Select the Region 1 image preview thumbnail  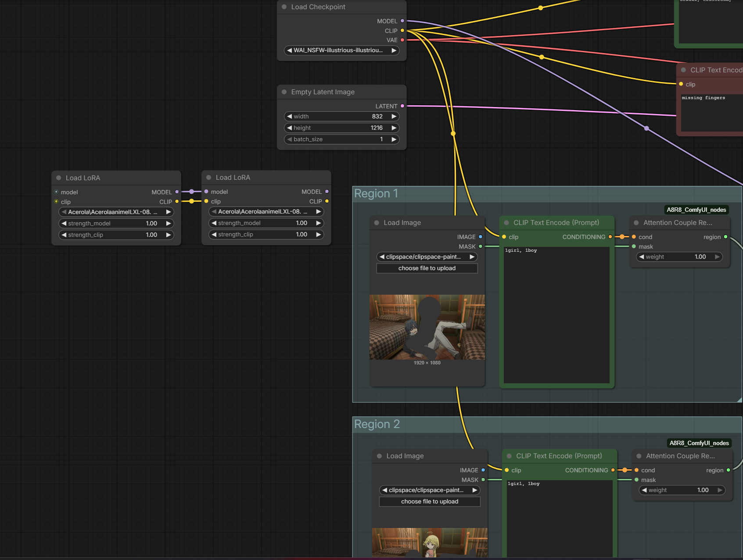(427, 327)
